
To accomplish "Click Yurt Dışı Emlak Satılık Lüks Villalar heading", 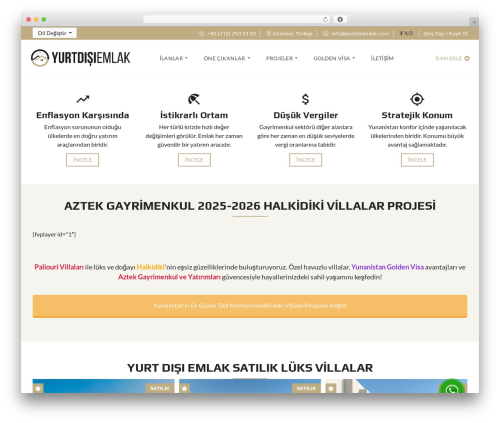I will [x=250, y=368].
